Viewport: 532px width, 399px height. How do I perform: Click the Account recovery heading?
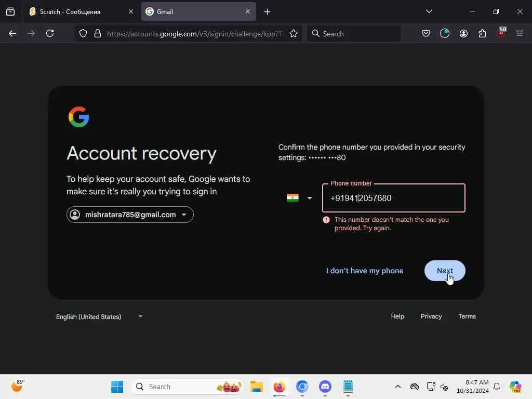coord(141,153)
